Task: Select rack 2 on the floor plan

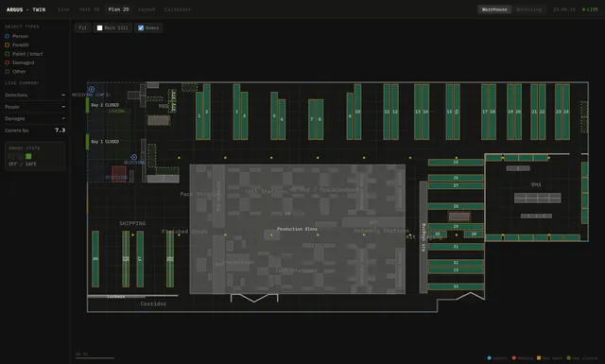Action: pos(207,112)
